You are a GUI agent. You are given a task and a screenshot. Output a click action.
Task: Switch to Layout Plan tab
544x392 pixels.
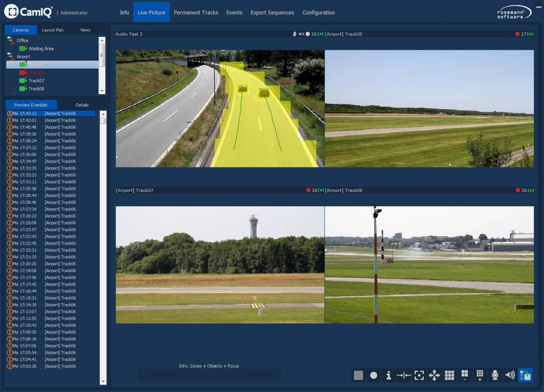53,30
